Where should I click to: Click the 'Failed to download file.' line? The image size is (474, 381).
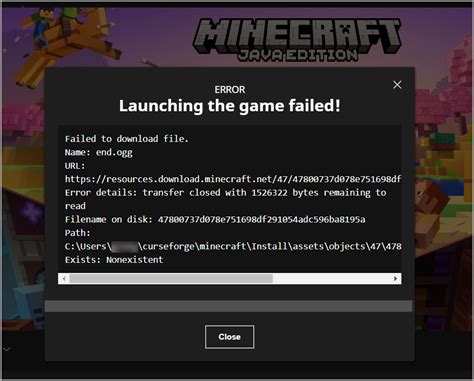pos(127,139)
